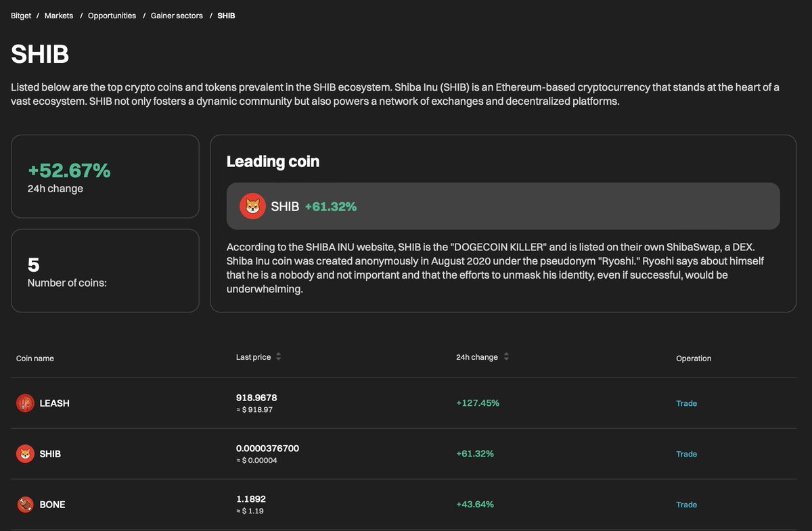Open the Bitget breadcrumb link
Screen dimensions: 812x531
(x=21, y=16)
